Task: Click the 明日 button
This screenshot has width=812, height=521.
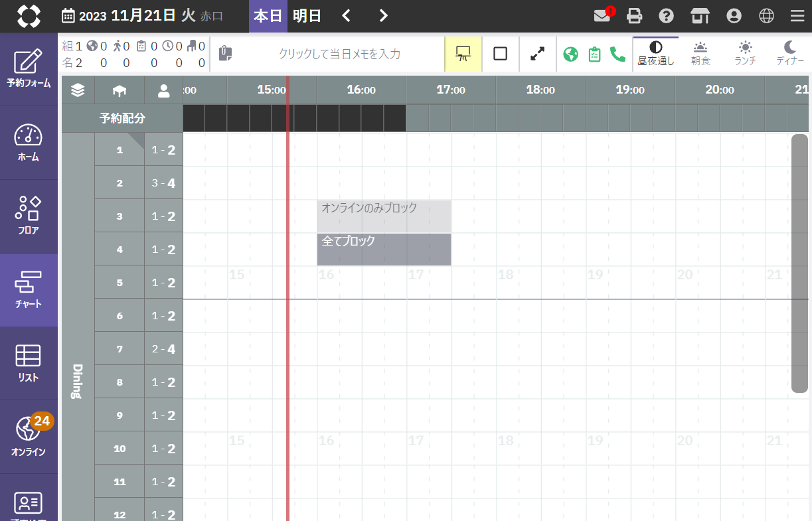Action: pyautogui.click(x=307, y=16)
